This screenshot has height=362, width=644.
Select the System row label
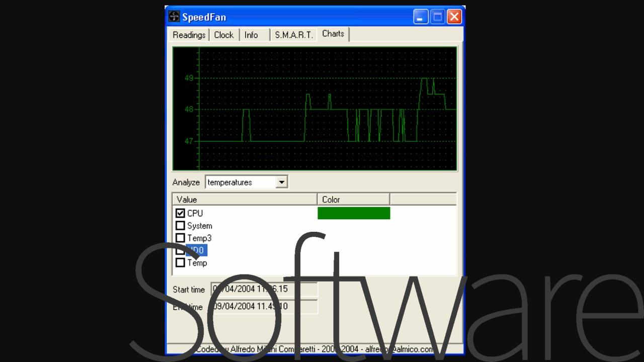tap(200, 226)
